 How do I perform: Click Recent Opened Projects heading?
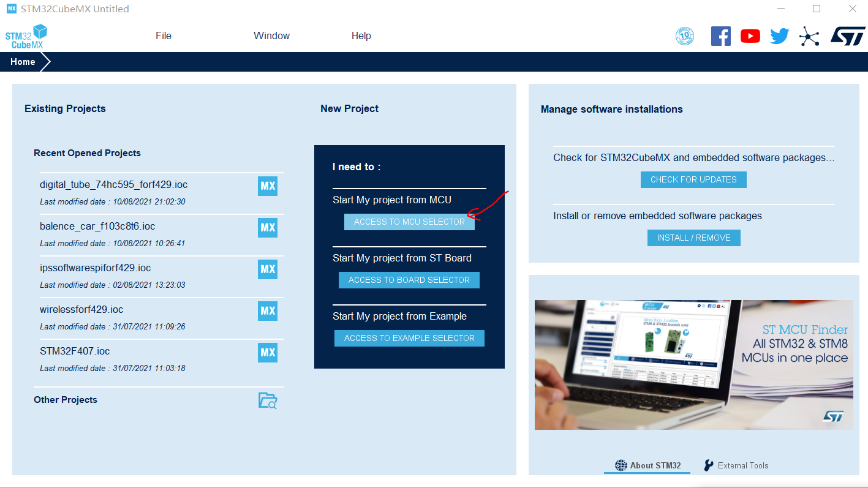87,153
